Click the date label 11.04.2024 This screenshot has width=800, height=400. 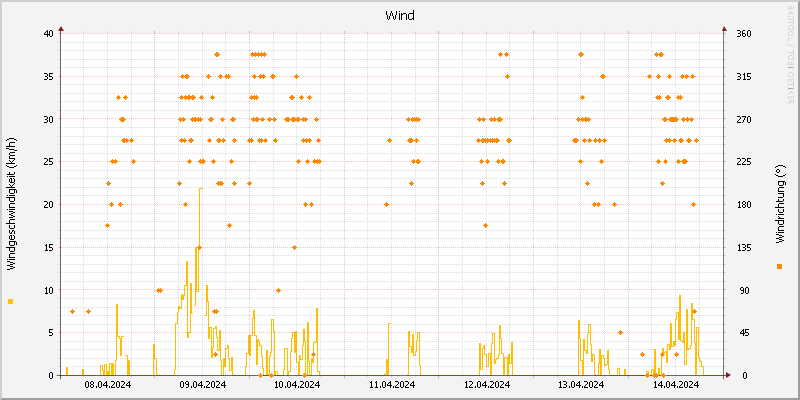(x=392, y=385)
